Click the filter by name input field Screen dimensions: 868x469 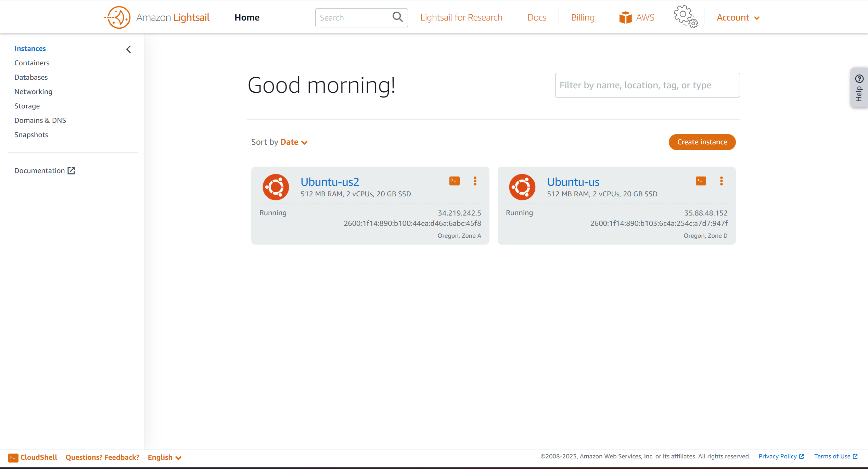[x=647, y=85]
